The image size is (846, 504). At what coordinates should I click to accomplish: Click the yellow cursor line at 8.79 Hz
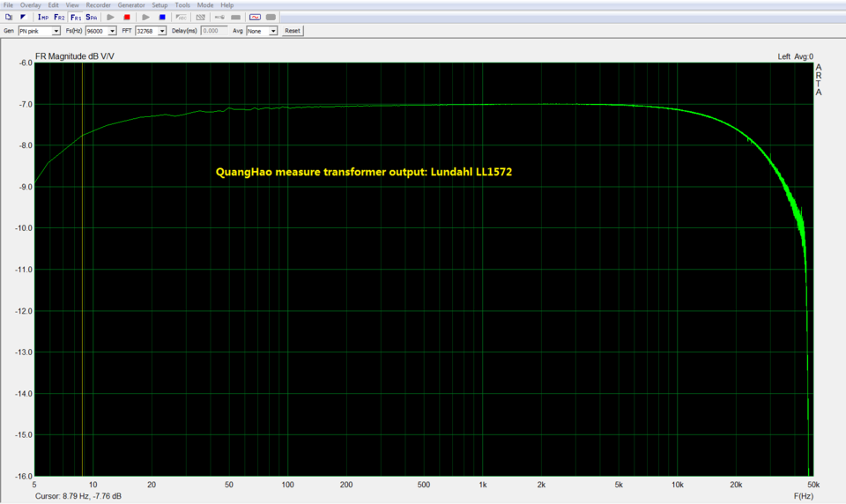tap(83, 270)
